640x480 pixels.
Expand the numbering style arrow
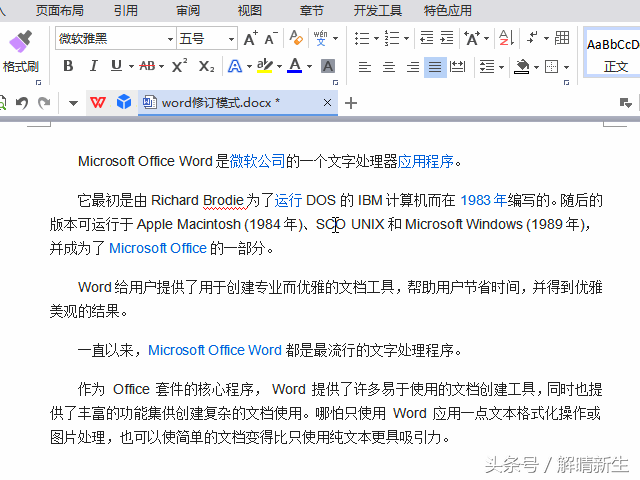[x=407, y=39]
